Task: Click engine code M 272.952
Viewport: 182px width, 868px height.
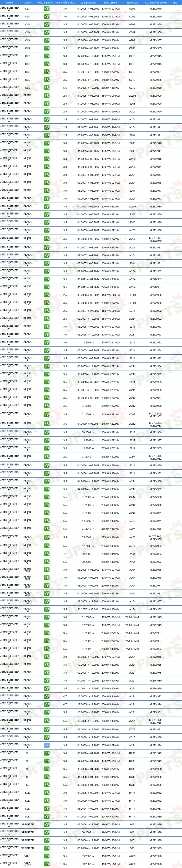Action: point(155,342)
